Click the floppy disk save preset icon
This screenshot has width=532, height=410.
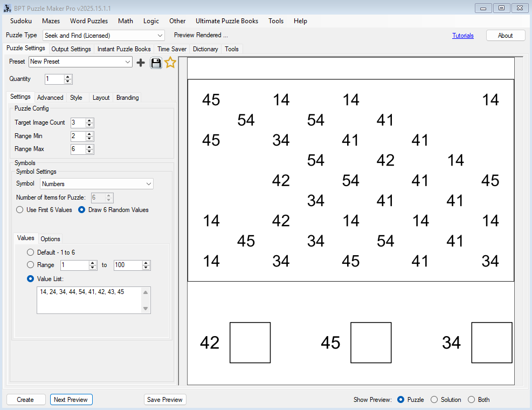tap(156, 63)
